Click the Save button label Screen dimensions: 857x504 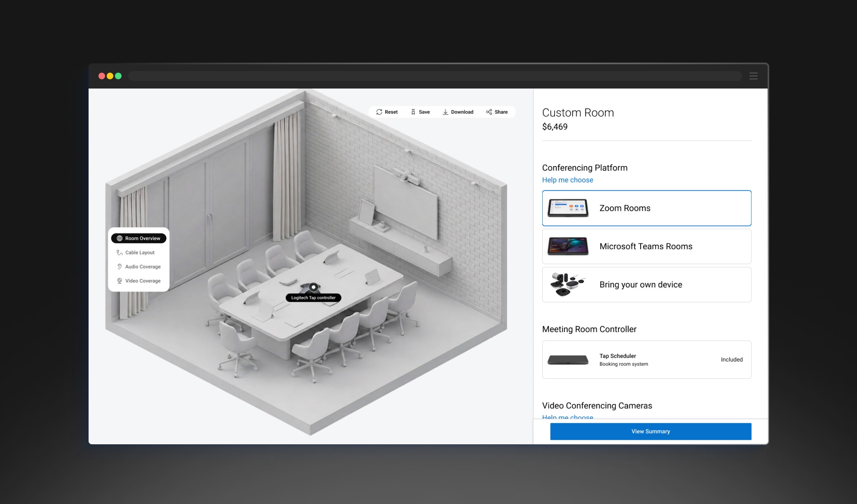pos(424,112)
